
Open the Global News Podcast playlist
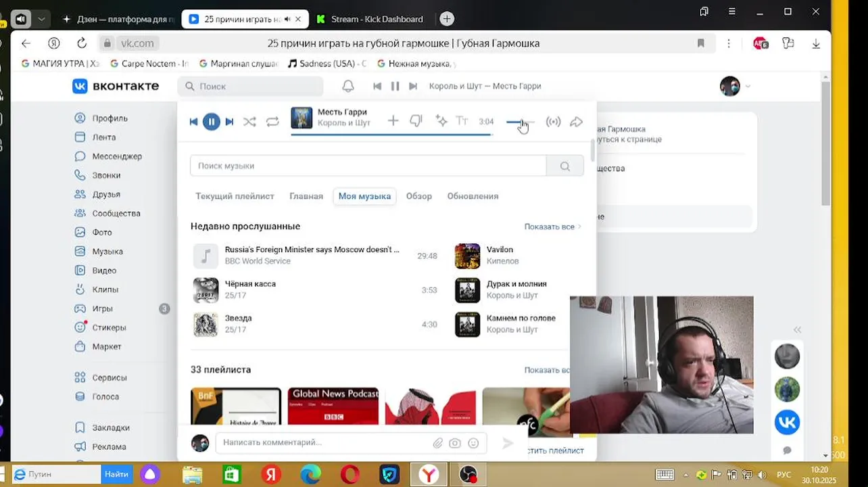[333, 406]
